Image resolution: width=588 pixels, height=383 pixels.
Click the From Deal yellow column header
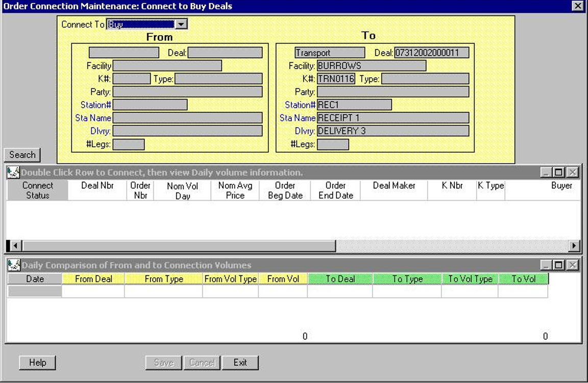pyautogui.click(x=93, y=279)
